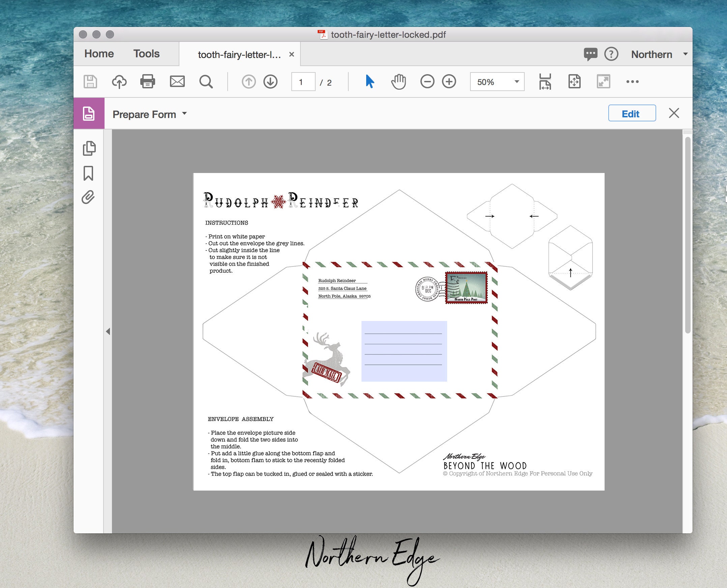Open Help question mark icon

[611, 54]
